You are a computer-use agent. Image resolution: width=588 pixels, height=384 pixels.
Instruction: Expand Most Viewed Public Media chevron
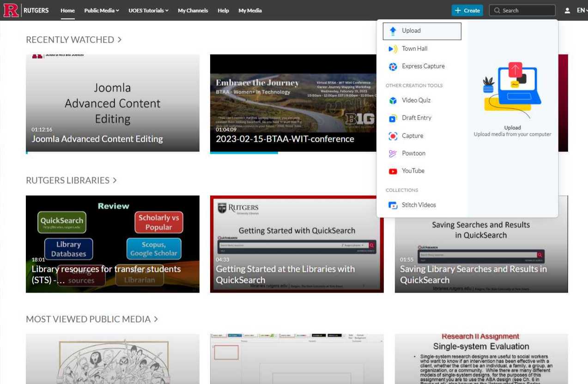(156, 319)
